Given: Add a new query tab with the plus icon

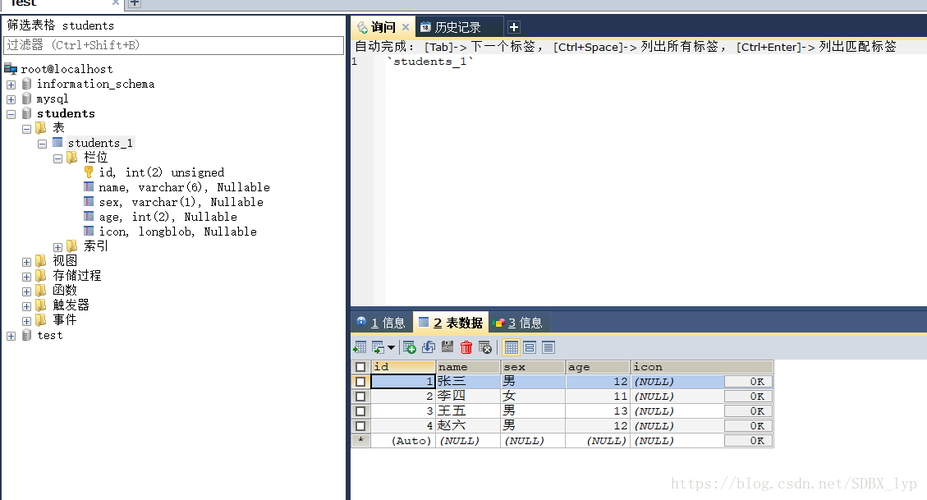Looking at the screenshot, I should pyautogui.click(x=514, y=27).
